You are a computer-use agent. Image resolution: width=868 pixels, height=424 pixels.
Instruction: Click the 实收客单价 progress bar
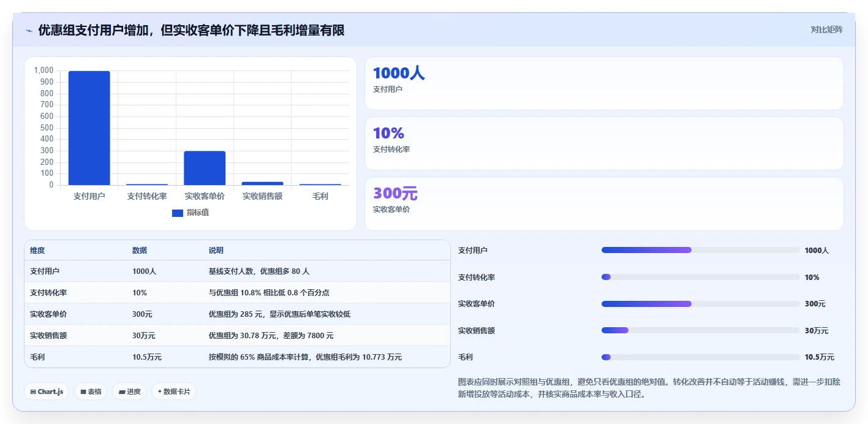(x=701, y=304)
